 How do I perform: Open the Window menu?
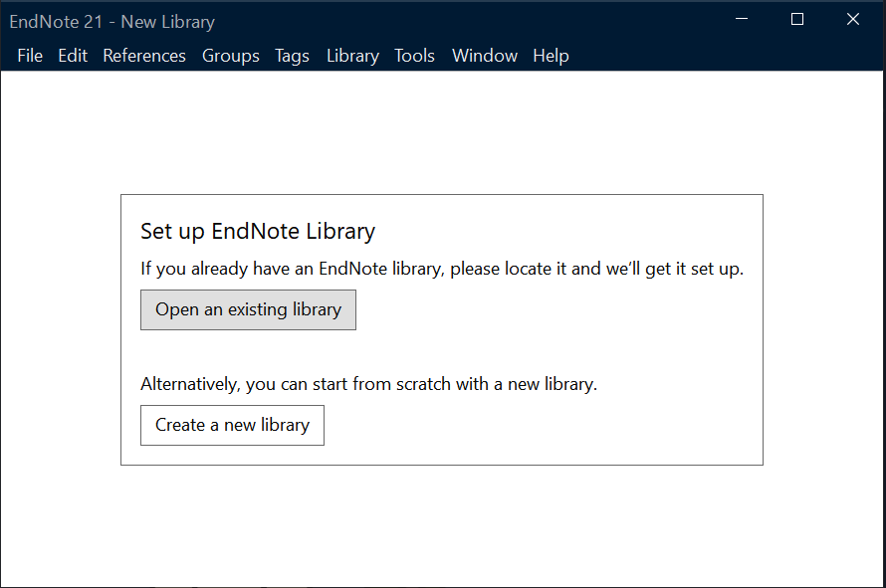tap(484, 56)
